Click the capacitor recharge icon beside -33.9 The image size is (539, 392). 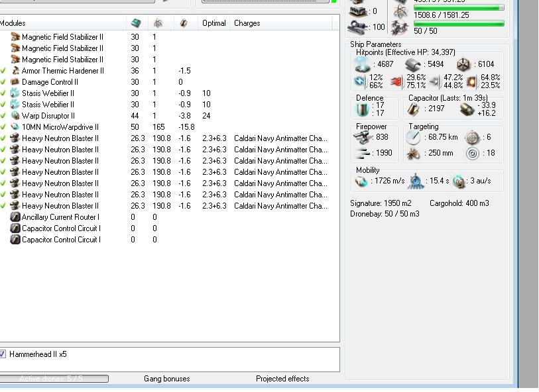(x=467, y=109)
